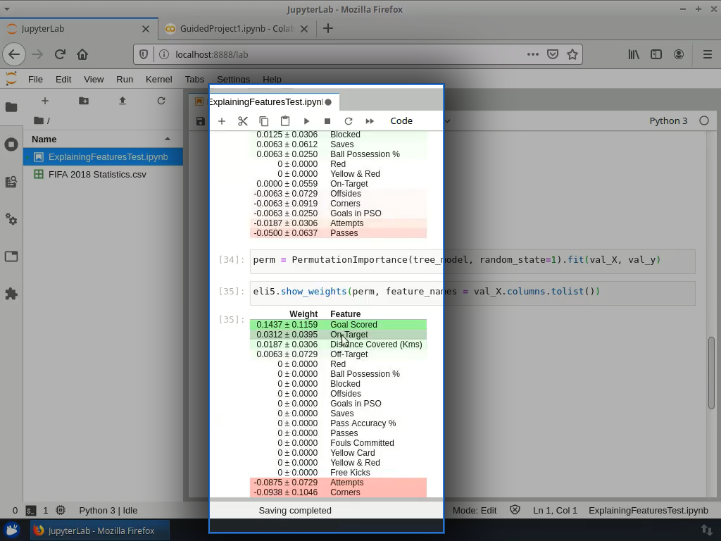
Task: Open the View menu
Action: click(x=94, y=79)
